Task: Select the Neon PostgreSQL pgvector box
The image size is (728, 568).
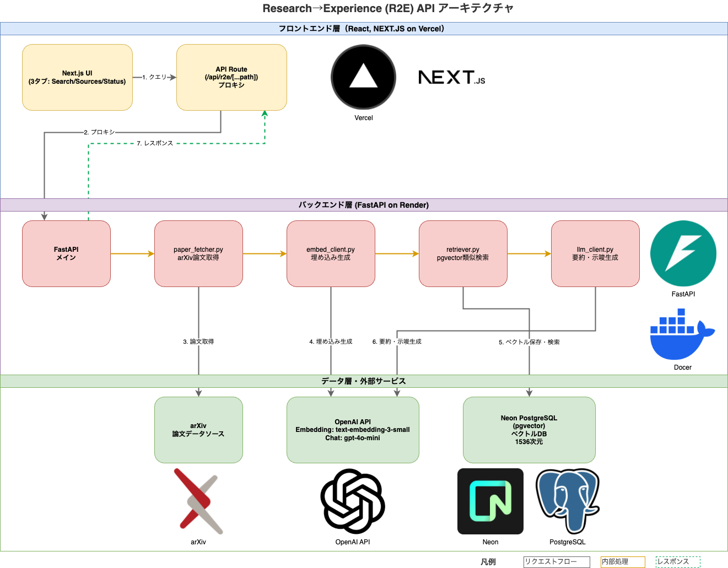Action: (529, 430)
